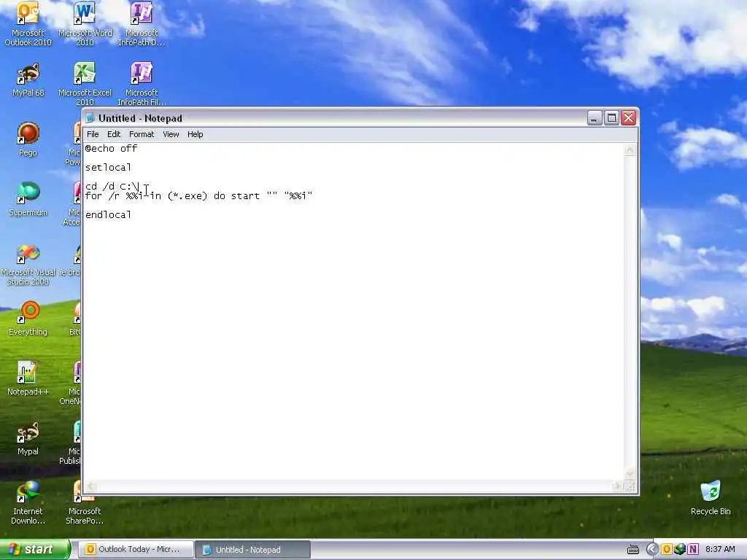Select the Pego desktop icon
The image size is (747, 560).
28,139
